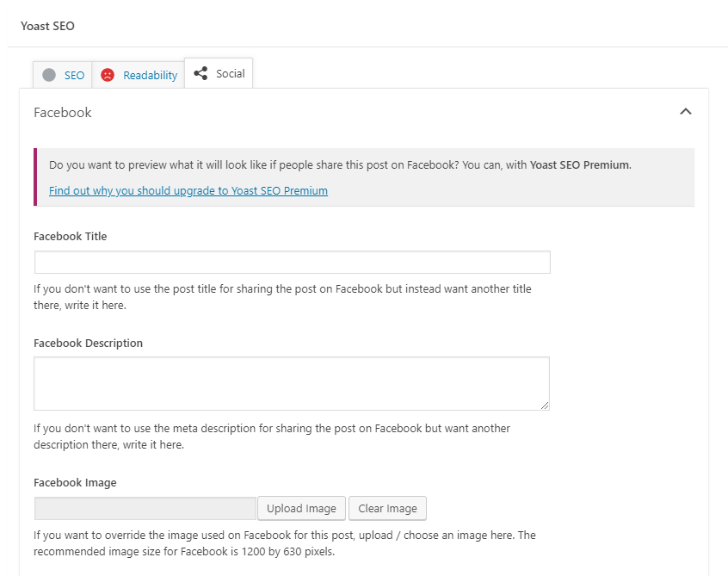This screenshot has width=728, height=576.
Task: Open the SEO tab
Action: tap(62, 75)
